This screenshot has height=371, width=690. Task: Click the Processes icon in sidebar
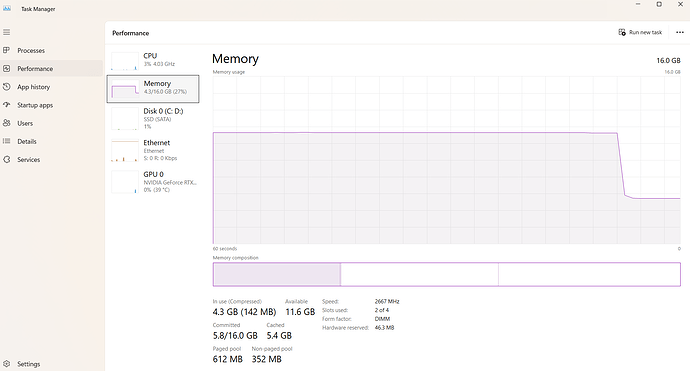[x=7, y=50]
